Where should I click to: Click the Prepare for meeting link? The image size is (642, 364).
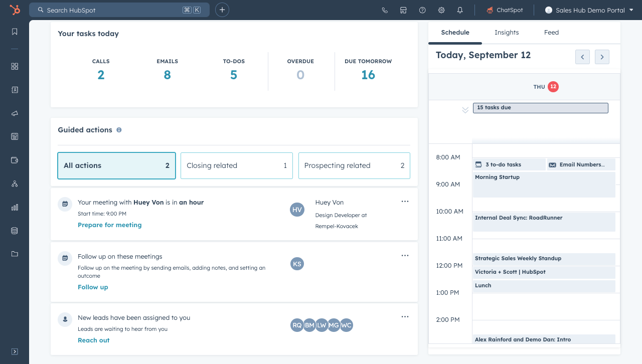[x=109, y=225]
